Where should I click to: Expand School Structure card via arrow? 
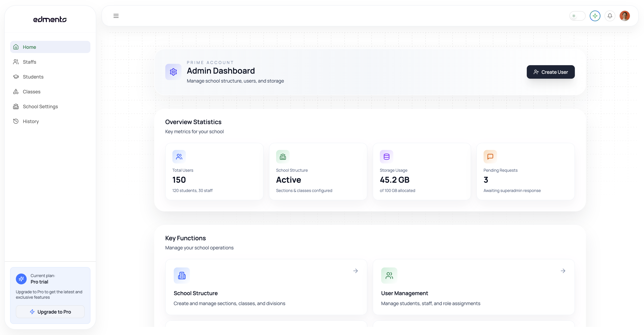click(355, 271)
